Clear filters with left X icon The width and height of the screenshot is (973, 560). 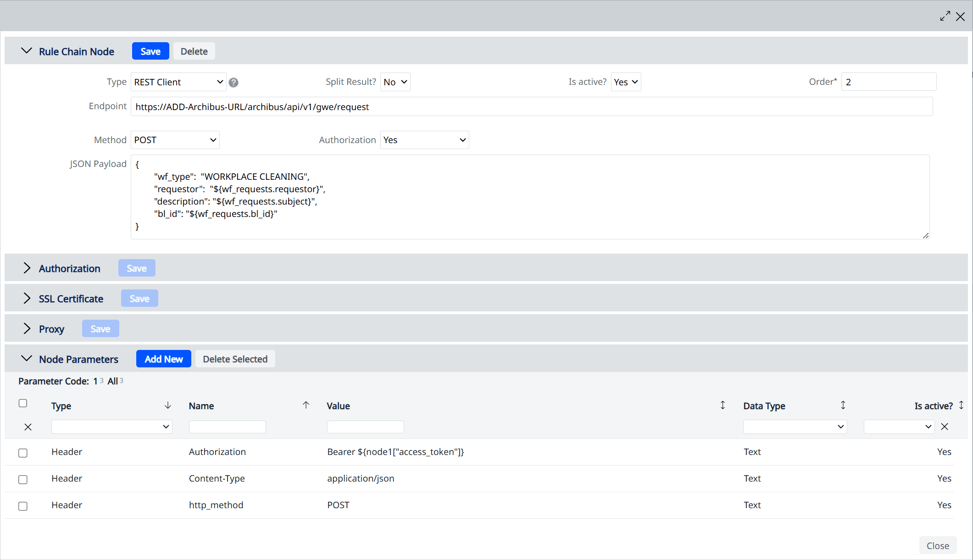pyautogui.click(x=28, y=427)
